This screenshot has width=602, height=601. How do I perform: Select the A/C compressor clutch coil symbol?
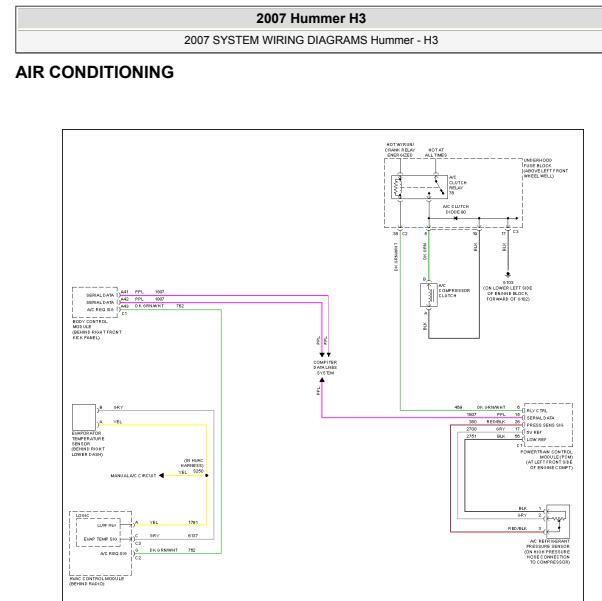click(428, 295)
